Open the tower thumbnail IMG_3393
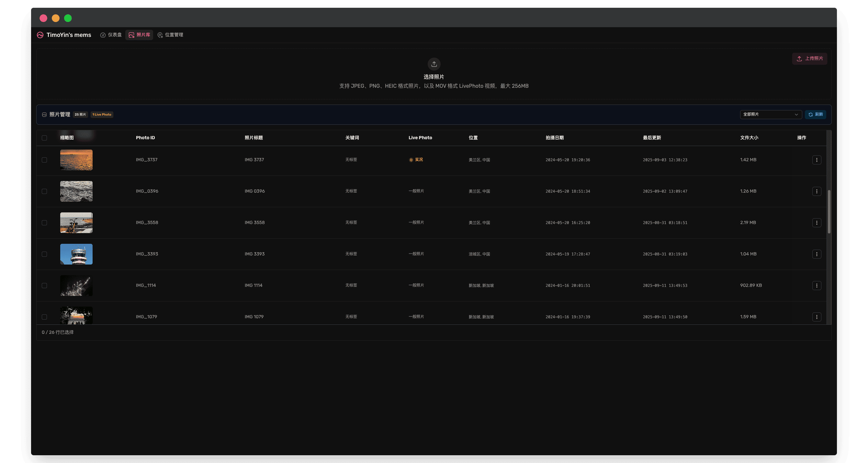 [76, 254]
